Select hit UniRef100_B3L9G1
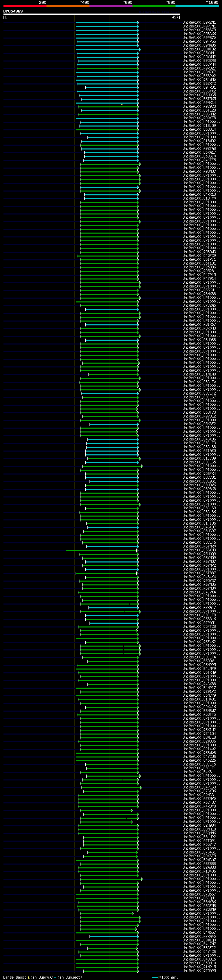The height and width of the screenshot is (980, 222). pos(199,481)
